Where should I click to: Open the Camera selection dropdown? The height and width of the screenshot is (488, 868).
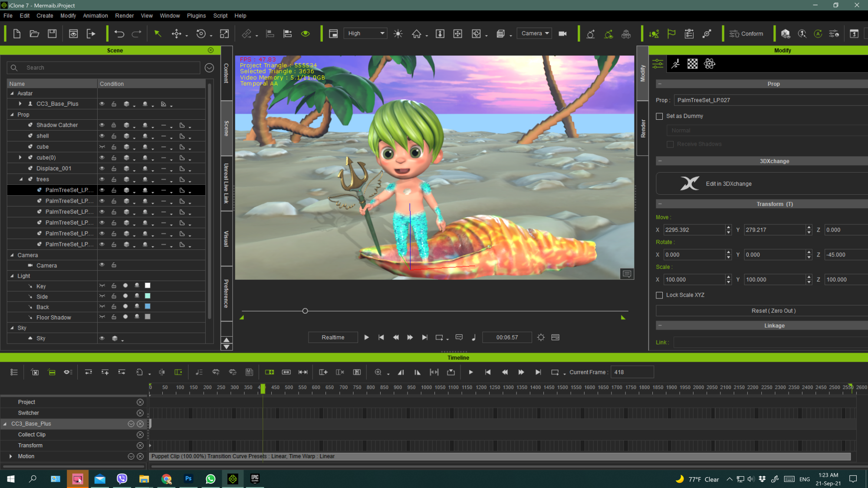click(x=535, y=33)
